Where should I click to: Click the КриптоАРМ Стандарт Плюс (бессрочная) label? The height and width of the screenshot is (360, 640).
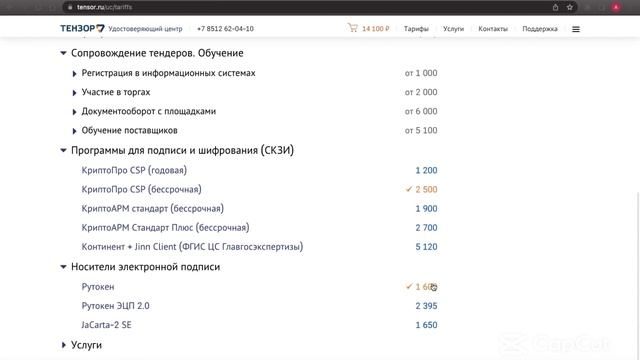[x=165, y=228]
